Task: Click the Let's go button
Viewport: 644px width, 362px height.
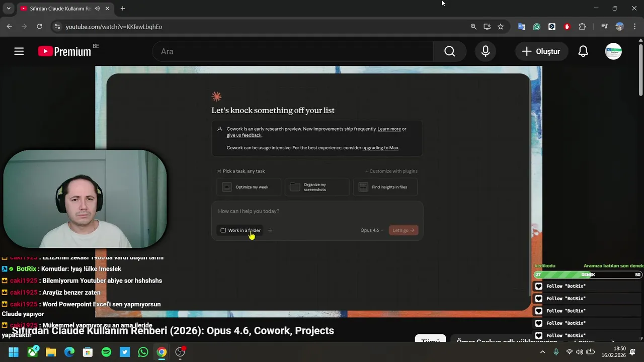Action: click(404, 230)
